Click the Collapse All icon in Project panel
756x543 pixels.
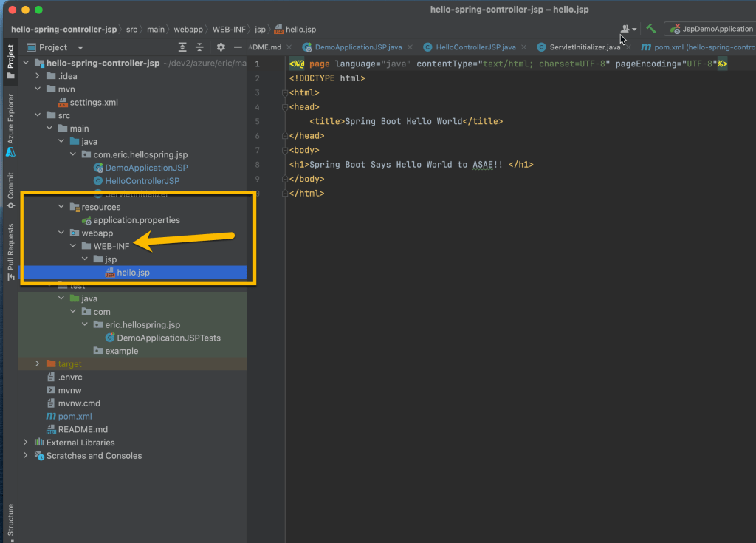click(199, 47)
